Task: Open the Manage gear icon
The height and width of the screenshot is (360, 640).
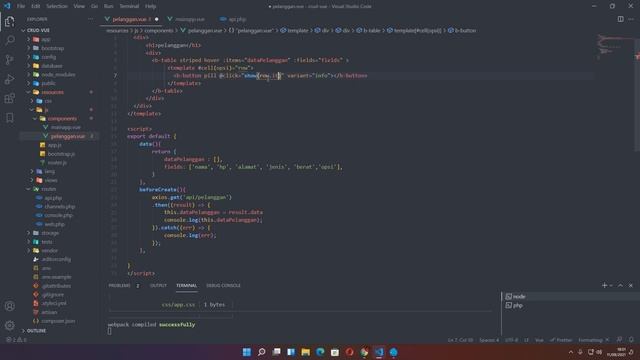Action: point(9,325)
